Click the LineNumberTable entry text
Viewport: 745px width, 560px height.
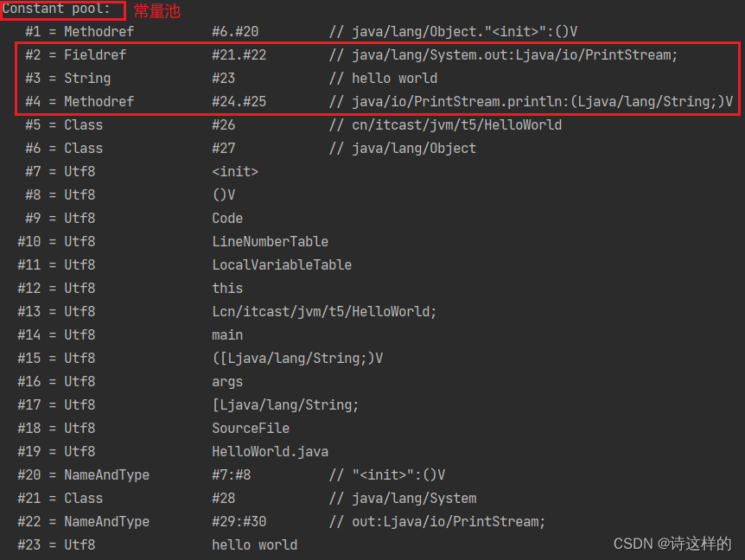click(x=270, y=241)
